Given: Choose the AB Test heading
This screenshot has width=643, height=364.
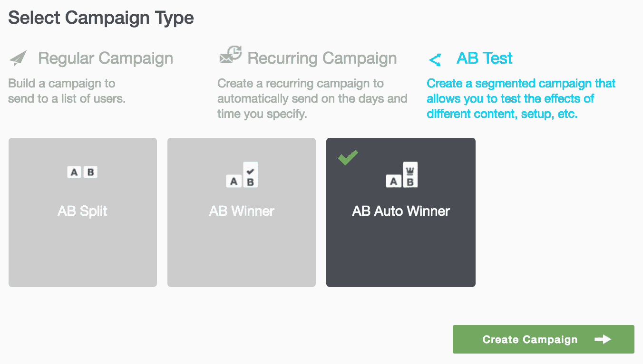Looking at the screenshot, I should coord(484,58).
